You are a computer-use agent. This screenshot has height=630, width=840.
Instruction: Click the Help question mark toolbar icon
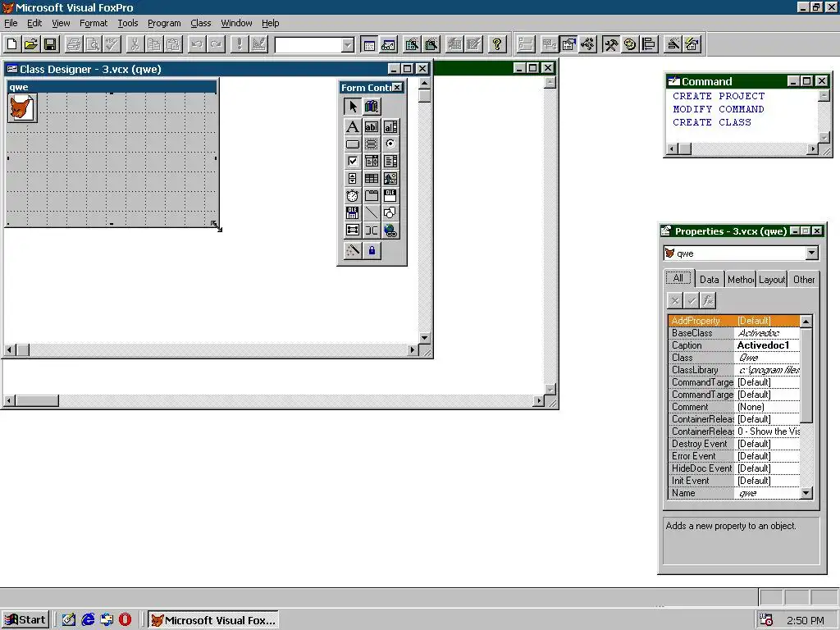click(x=497, y=44)
